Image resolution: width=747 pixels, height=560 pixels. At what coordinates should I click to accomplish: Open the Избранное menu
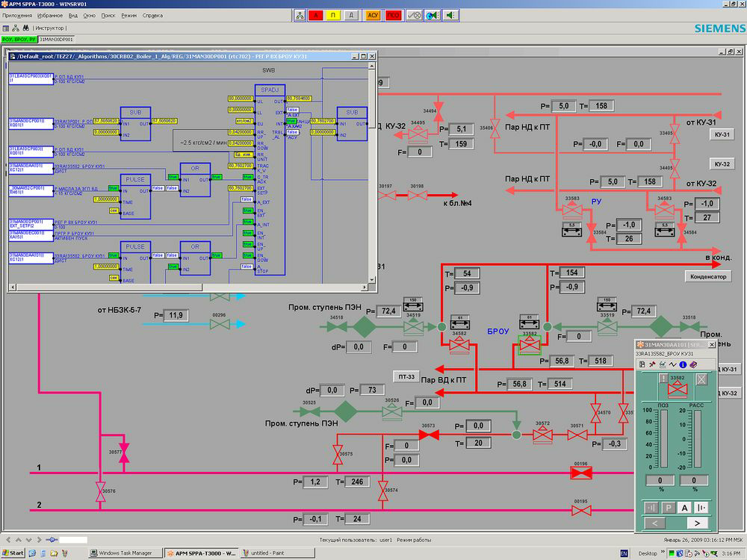50,15
